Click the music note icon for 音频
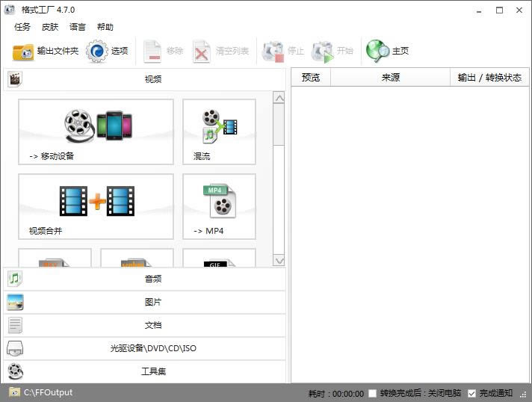Viewport: 532px width, 402px height. (15, 279)
